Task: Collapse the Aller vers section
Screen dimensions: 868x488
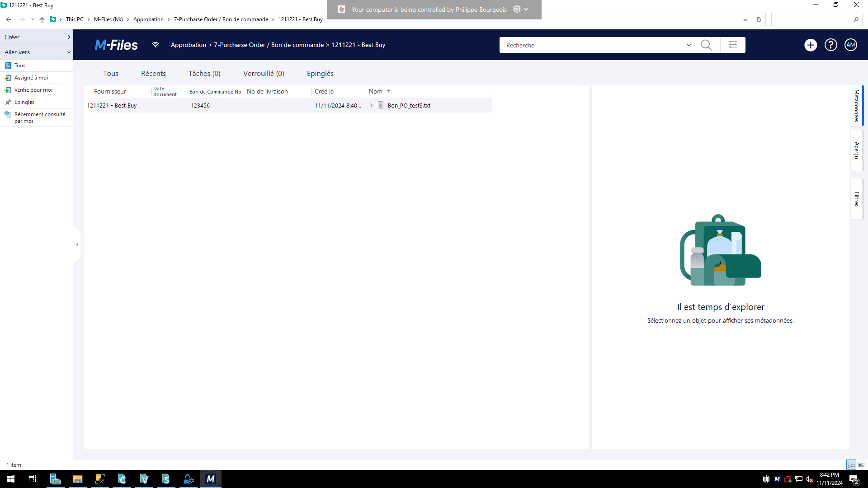Action: click(37, 52)
